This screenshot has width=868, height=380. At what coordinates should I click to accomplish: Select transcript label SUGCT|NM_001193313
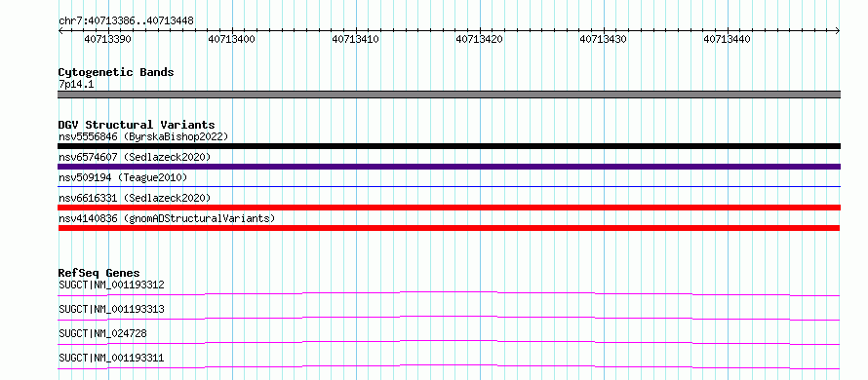[111, 309]
